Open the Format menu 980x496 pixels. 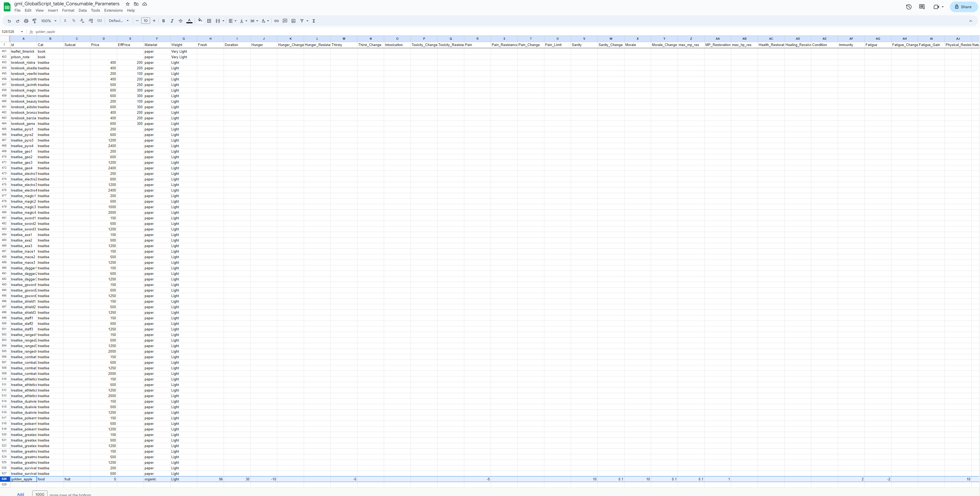pyautogui.click(x=68, y=10)
